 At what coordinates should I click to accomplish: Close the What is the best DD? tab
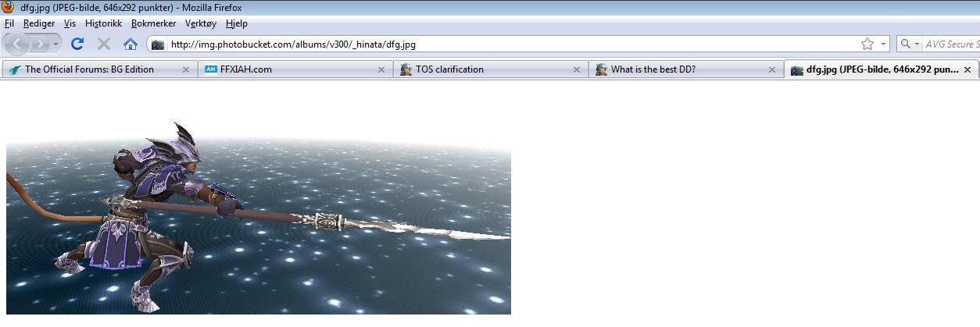tap(772, 69)
